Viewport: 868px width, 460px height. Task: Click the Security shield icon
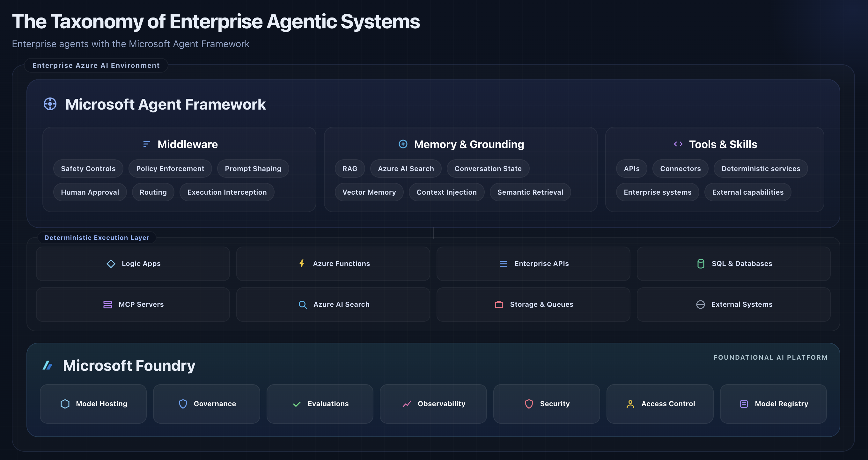pos(529,404)
